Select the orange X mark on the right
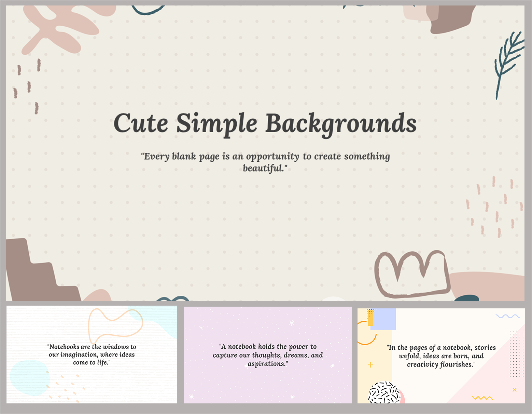Viewport: 532px width, 414px height. 515,389
